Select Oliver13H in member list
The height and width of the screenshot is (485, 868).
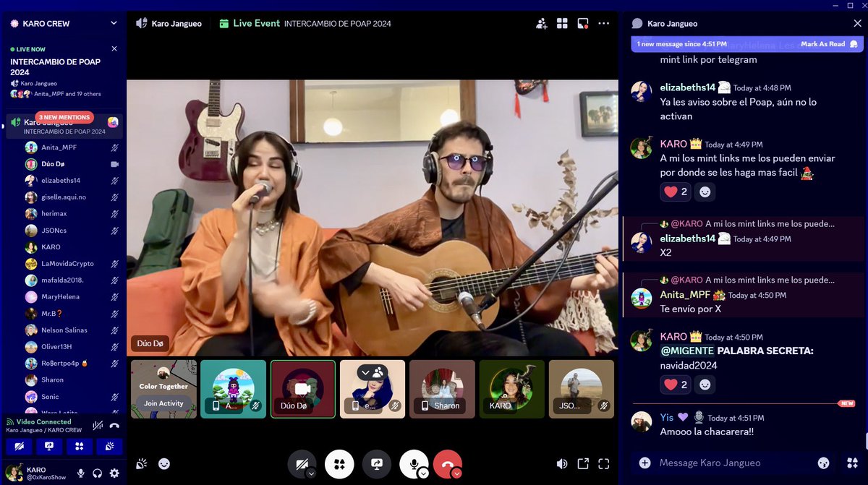[72, 347]
